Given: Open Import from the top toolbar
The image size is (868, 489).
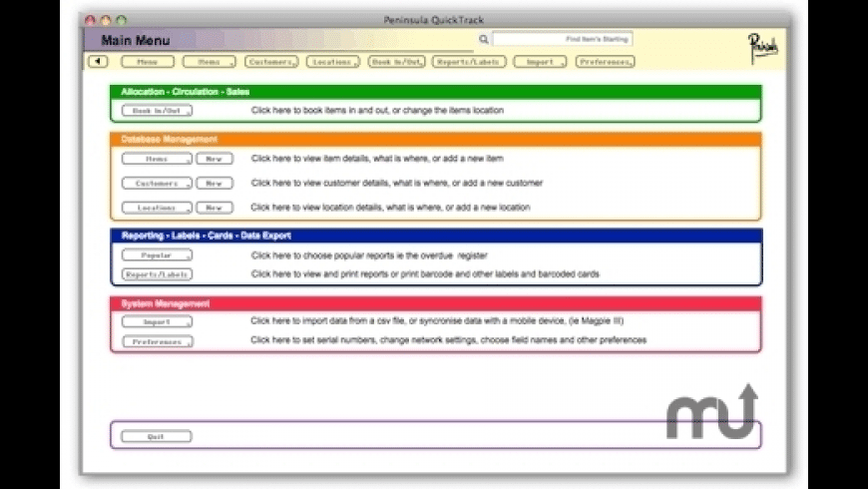Looking at the screenshot, I should coord(541,62).
